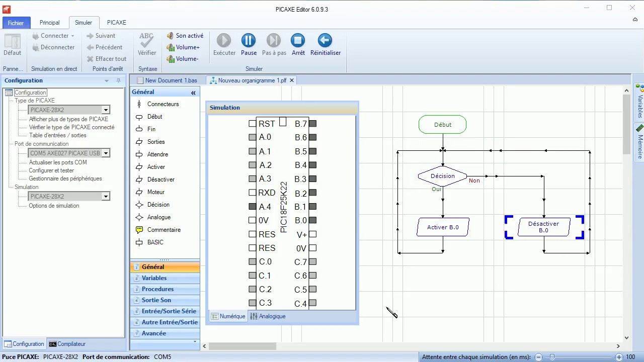Select the Moteur flowchart block
The width and height of the screenshot is (644, 362).
pyautogui.click(x=150, y=192)
